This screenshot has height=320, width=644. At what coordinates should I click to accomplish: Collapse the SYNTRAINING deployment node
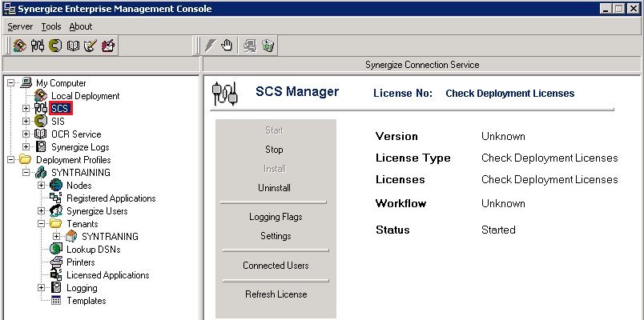26,173
